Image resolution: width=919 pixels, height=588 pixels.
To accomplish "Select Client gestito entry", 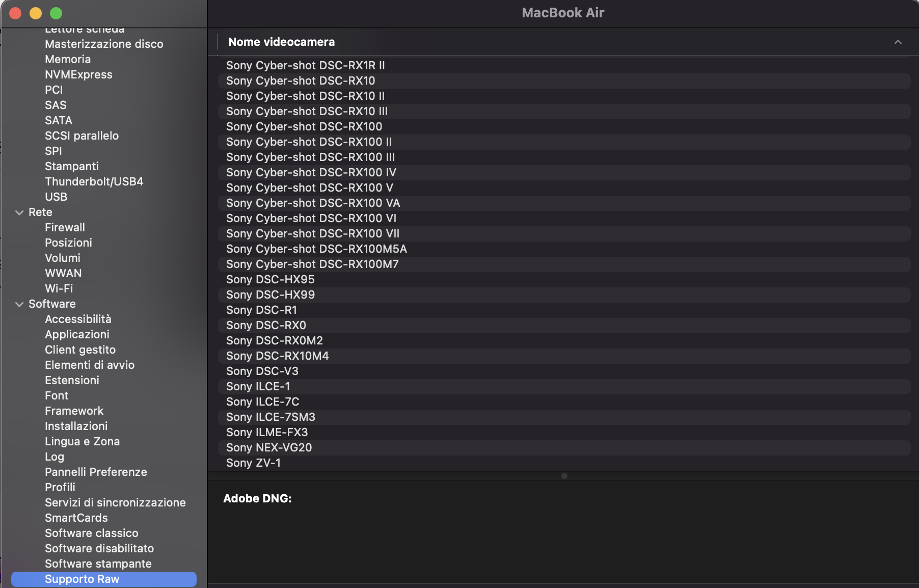I will point(80,350).
